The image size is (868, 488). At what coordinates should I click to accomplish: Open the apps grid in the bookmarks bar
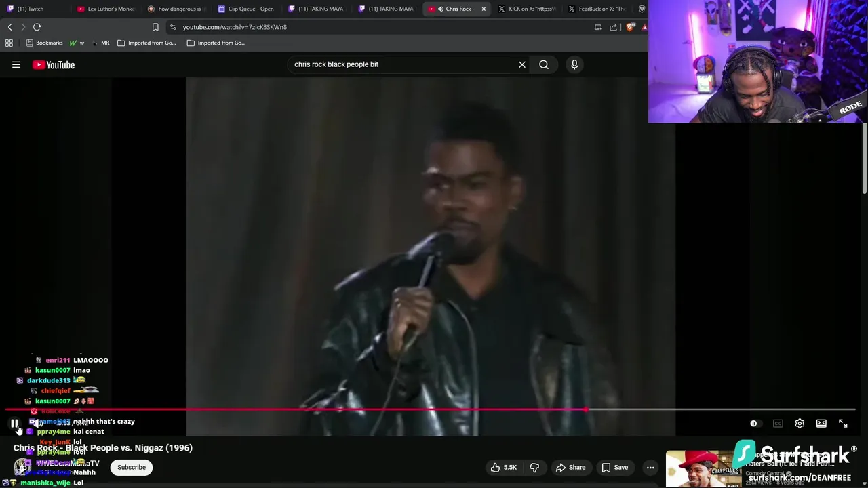point(9,43)
